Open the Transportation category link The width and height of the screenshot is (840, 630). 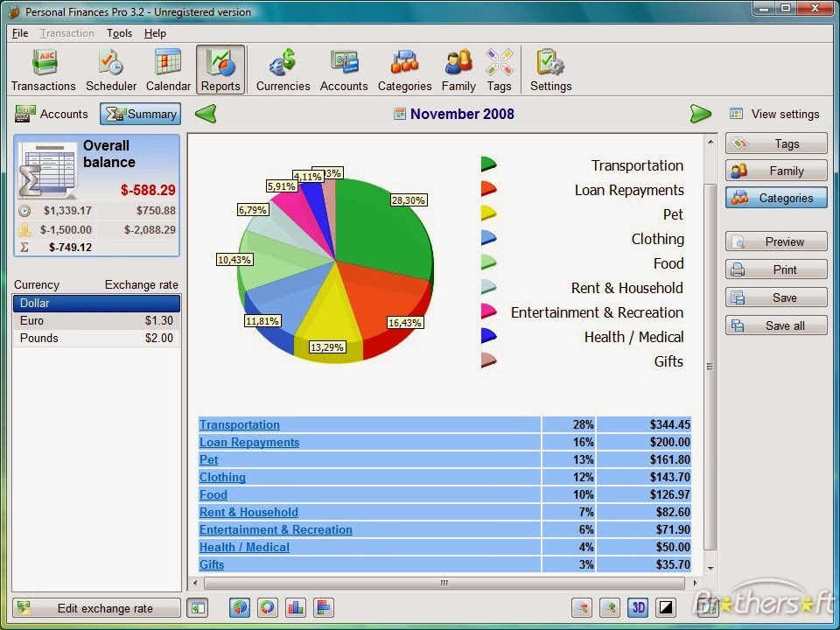pyautogui.click(x=240, y=424)
